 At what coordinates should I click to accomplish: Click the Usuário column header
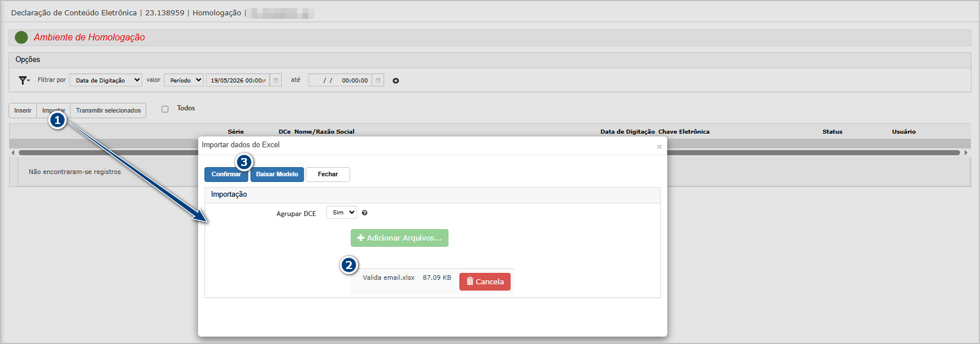click(x=904, y=131)
